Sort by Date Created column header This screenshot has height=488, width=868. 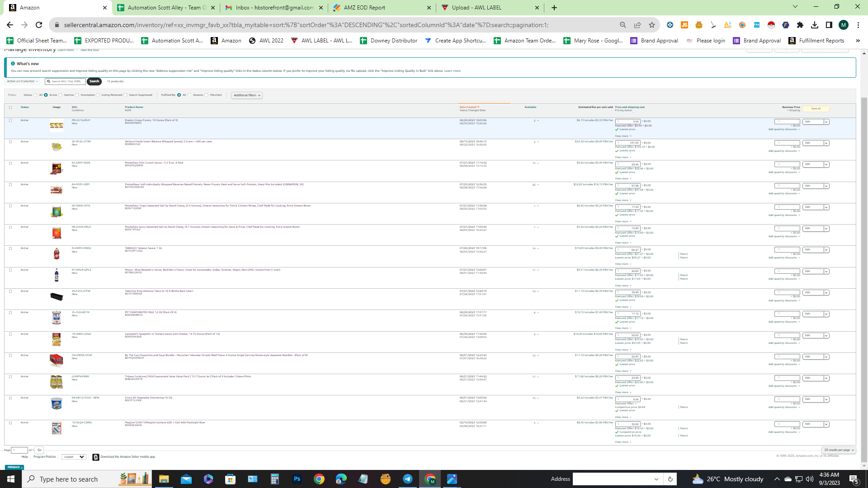(469, 107)
